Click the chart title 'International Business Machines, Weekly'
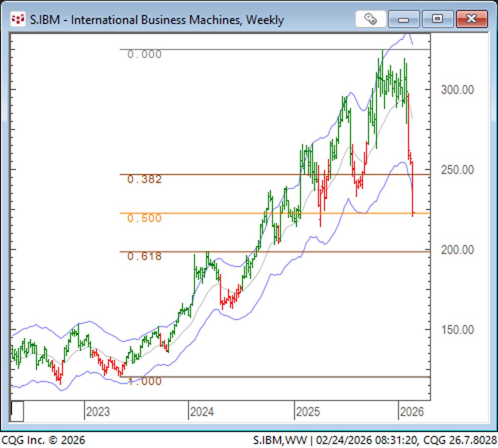 (x=157, y=20)
